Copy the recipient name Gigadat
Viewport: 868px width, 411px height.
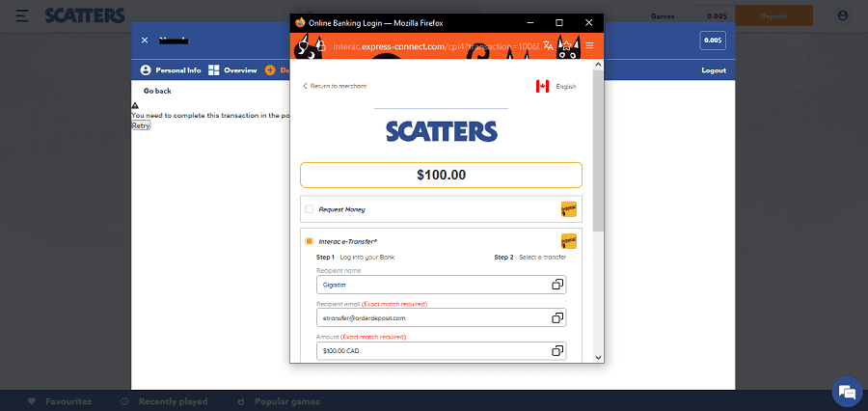point(557,285)
